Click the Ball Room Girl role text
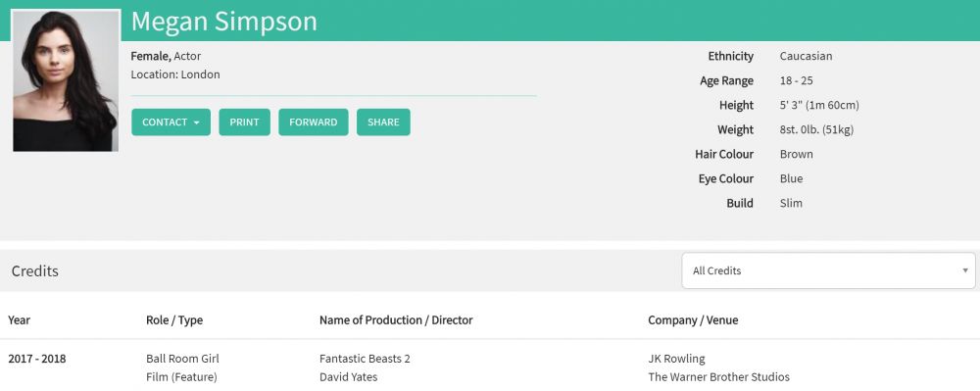Image resolution: width=980 pixels, height=391 pixels. [x=182, y=359]
